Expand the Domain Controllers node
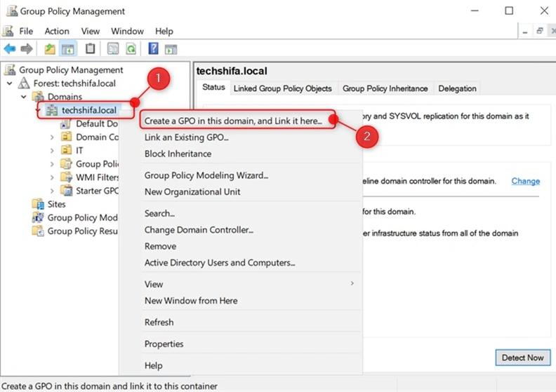Screen dimensions: 556x392 pyautogui.click(x=52, y=137)
